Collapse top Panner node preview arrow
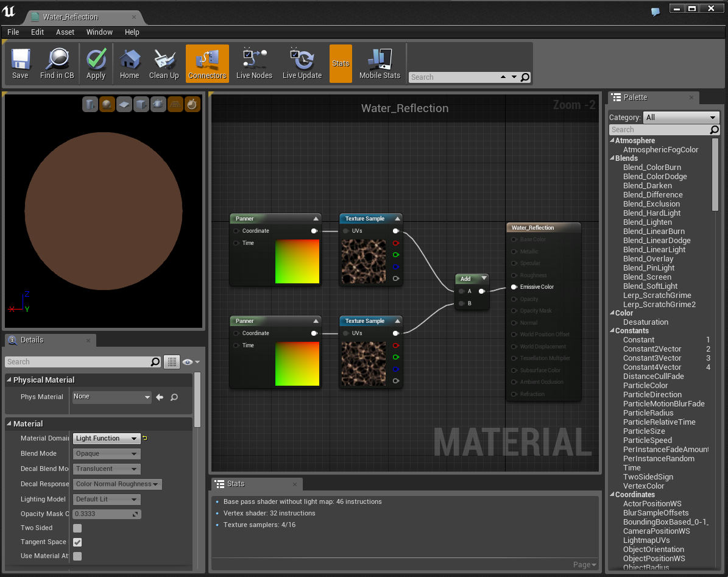 point(316,219)
